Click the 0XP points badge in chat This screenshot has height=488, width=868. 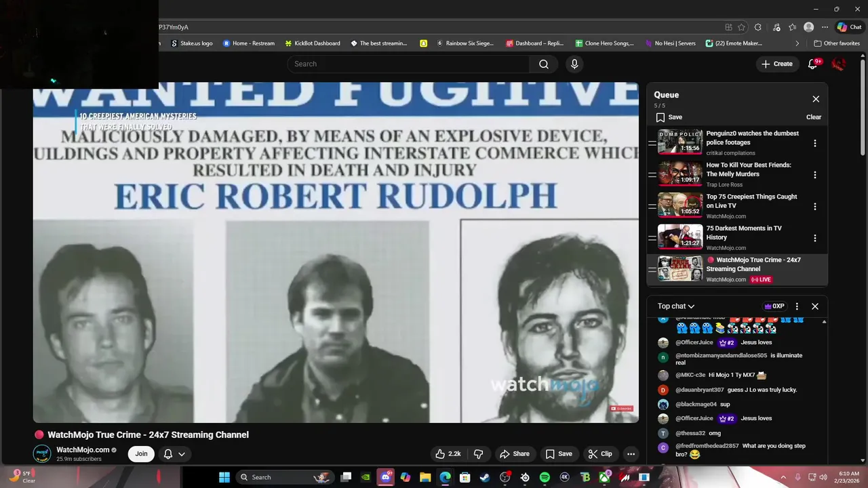click(x=774, y=306)
